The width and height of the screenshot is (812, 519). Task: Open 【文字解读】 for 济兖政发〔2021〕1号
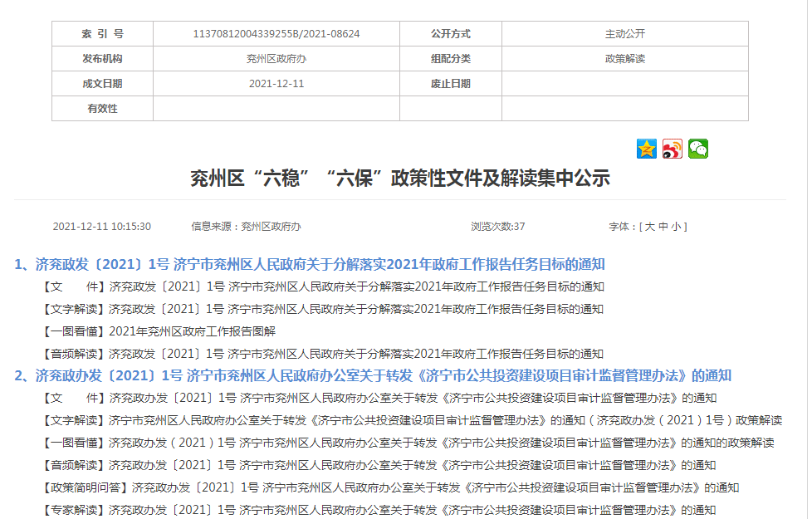tap(356, 309)
